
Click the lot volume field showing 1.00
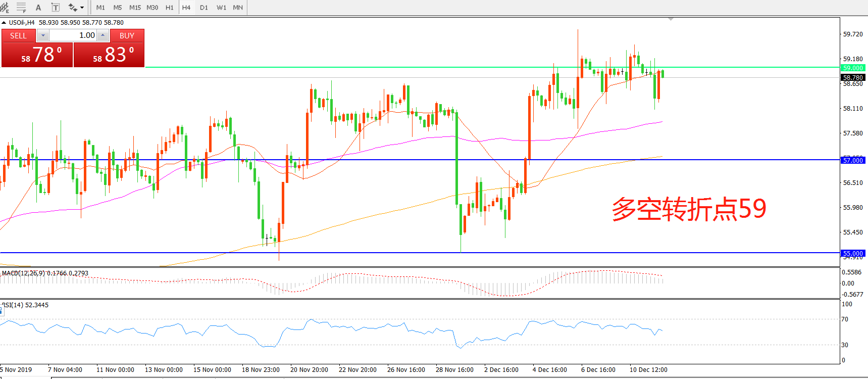point(73,35)
